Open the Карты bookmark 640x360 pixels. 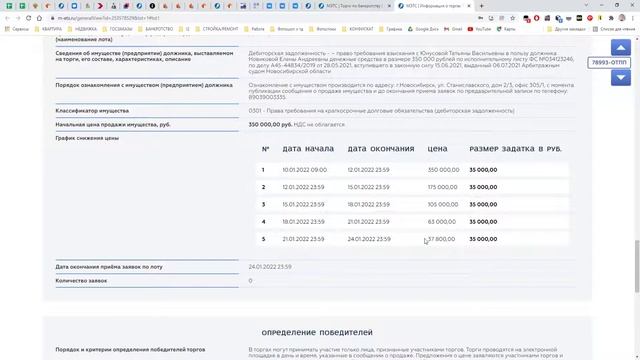coord(506,29)
